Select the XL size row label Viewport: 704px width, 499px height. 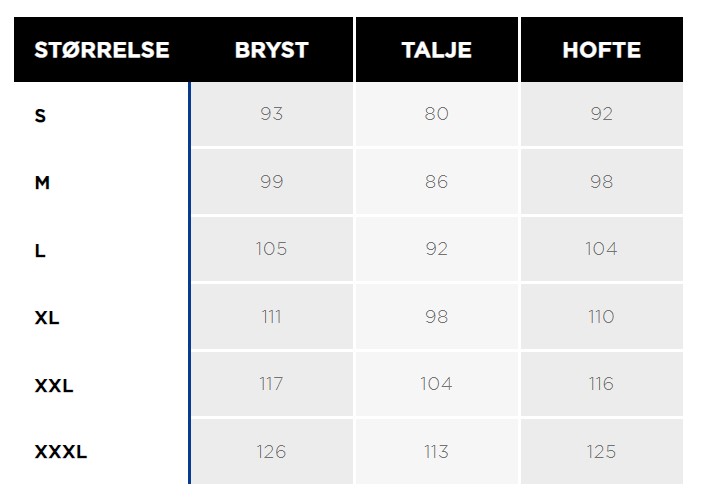point(47,318)
